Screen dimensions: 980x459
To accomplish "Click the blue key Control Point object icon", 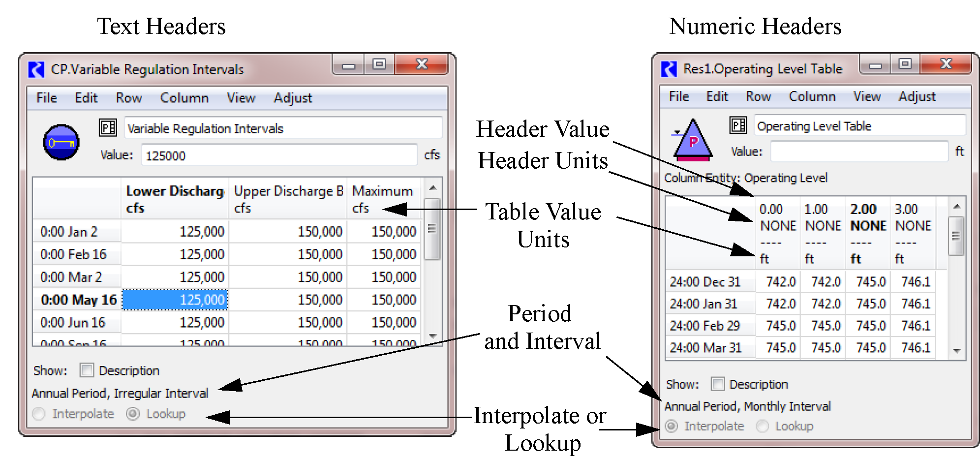I will point(61,143).
